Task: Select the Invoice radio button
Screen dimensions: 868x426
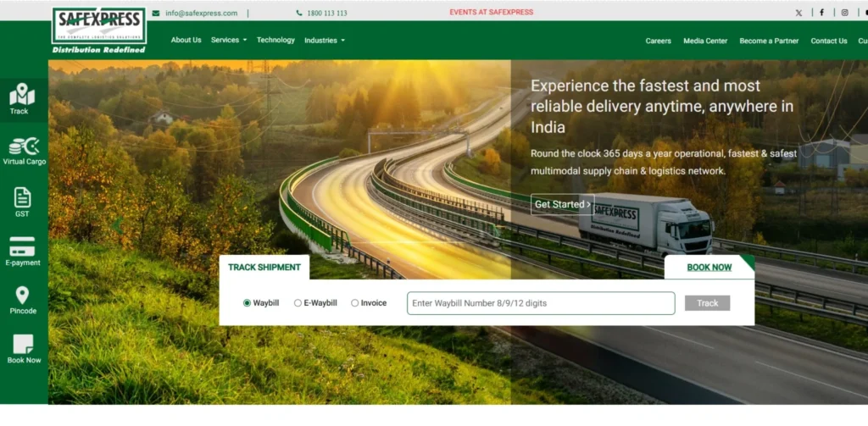Action: click(x=355, y=303)
